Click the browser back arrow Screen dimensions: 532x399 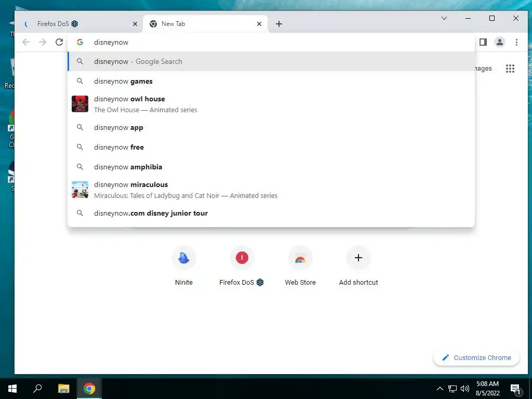pos(26,42)
